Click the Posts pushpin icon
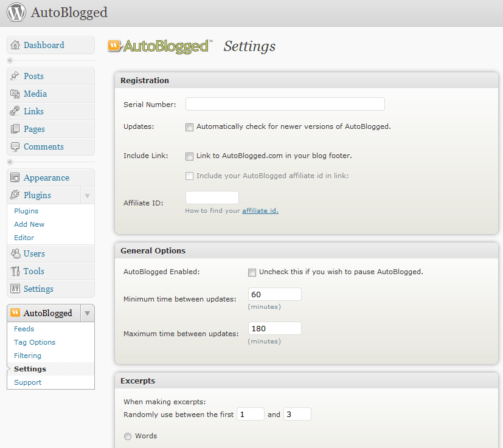 (x=15, y=76)
